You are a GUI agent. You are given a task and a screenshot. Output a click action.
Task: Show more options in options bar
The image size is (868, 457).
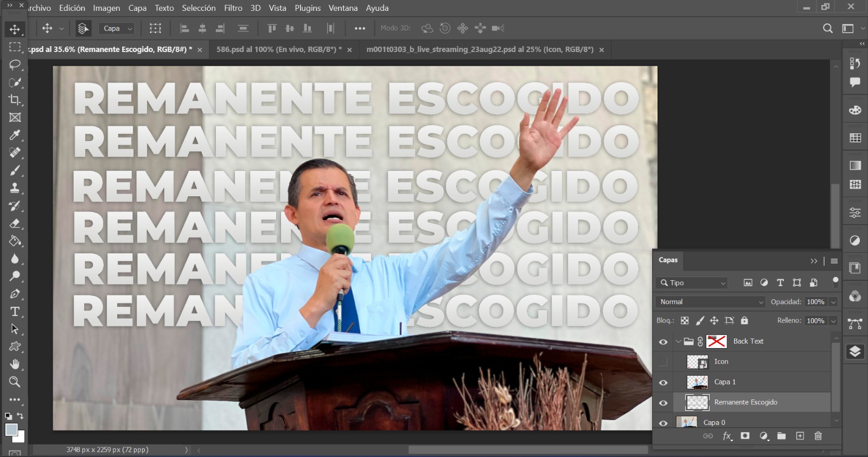click(360, 28)
